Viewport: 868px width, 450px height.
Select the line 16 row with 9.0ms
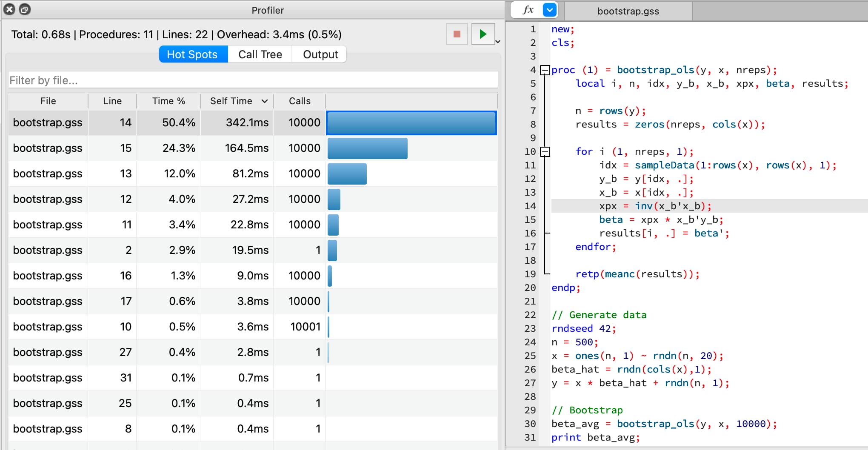(x=253, y=276)
